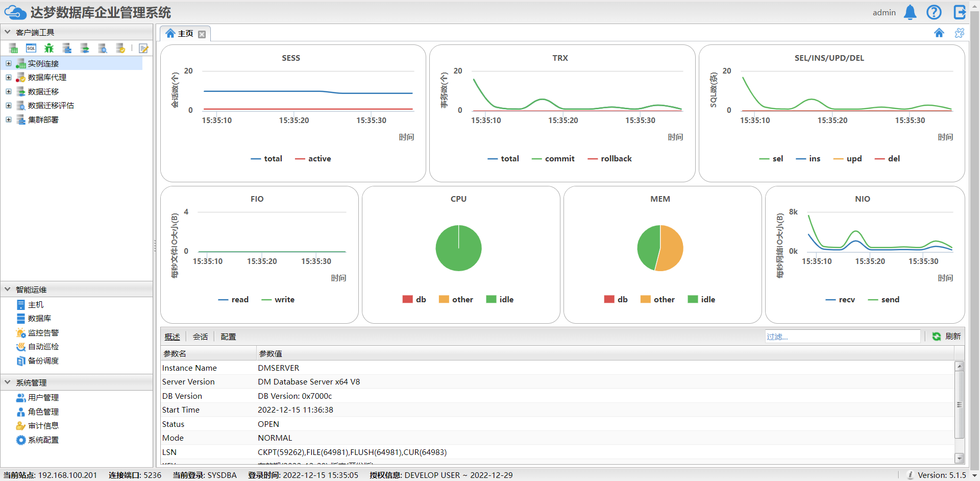Focus the 过滤 filter input field

coord(843,336)
